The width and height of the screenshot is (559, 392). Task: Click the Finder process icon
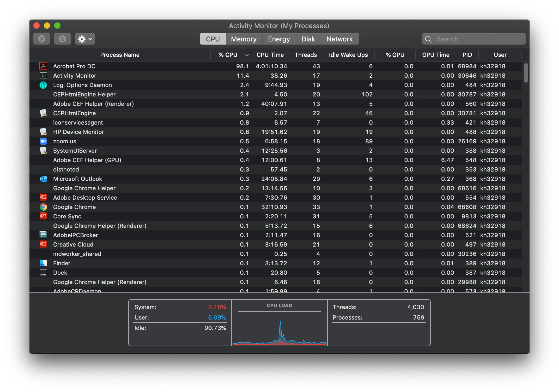(x=43, y=263)
